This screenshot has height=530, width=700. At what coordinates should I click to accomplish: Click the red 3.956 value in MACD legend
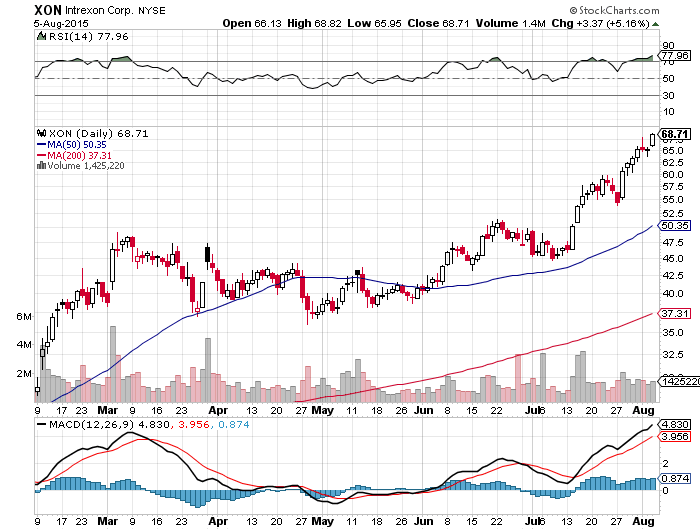coord(194,424)
